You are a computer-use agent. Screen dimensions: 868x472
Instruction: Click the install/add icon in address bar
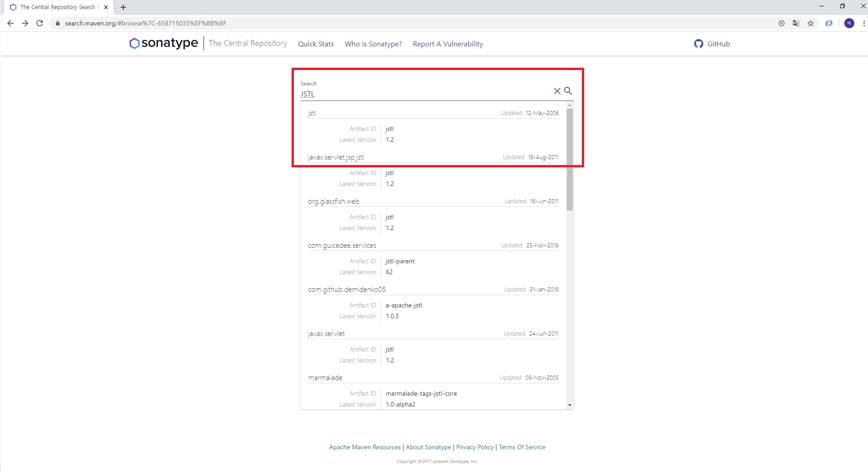[782, 23]
